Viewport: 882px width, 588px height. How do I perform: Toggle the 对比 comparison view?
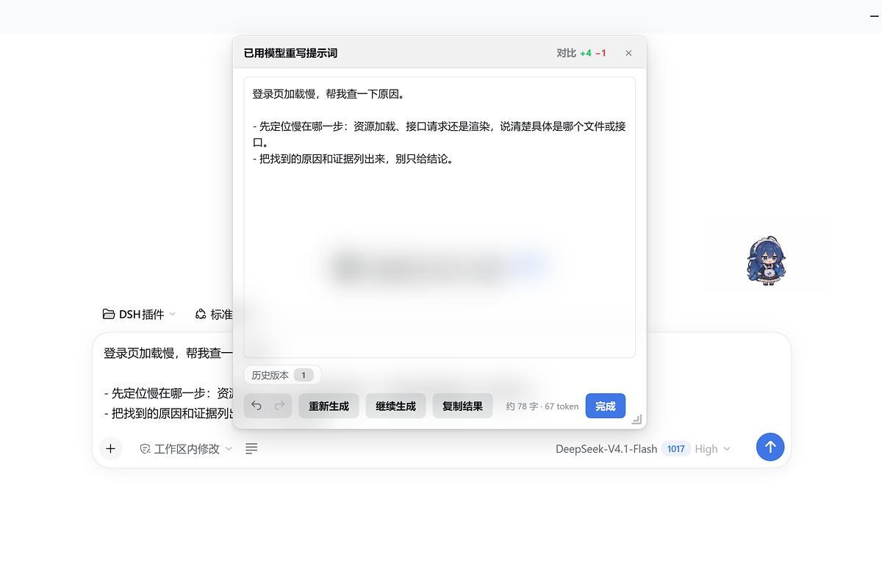coord(581,53)
